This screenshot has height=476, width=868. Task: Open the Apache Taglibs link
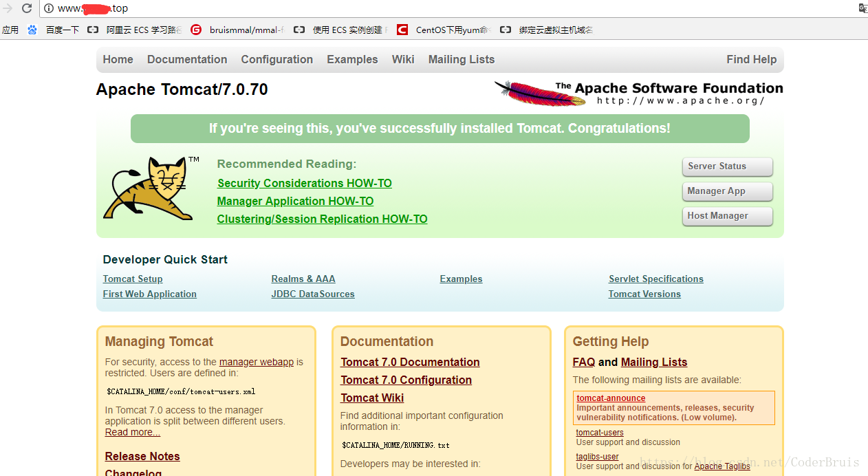(x=722, y=466)
